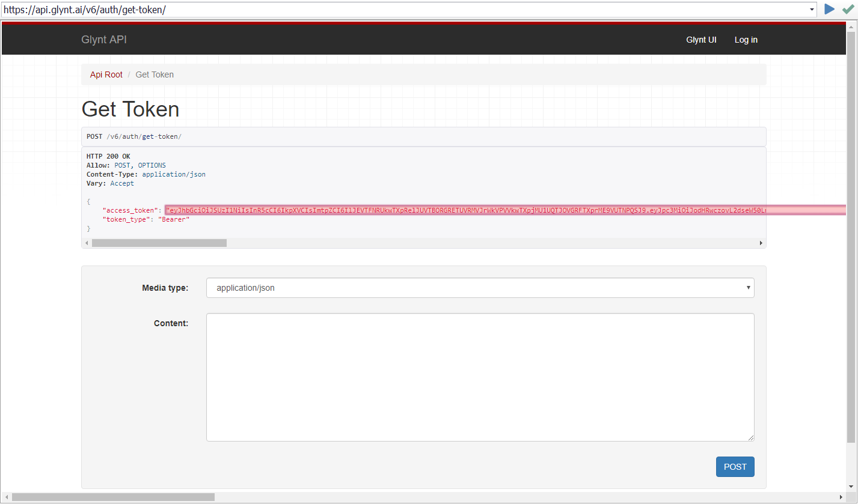Image resolution: width=858 pixels, height=504 pixels.
Task: Go to Glynt UI in the navbar
Action: (701, 40)
